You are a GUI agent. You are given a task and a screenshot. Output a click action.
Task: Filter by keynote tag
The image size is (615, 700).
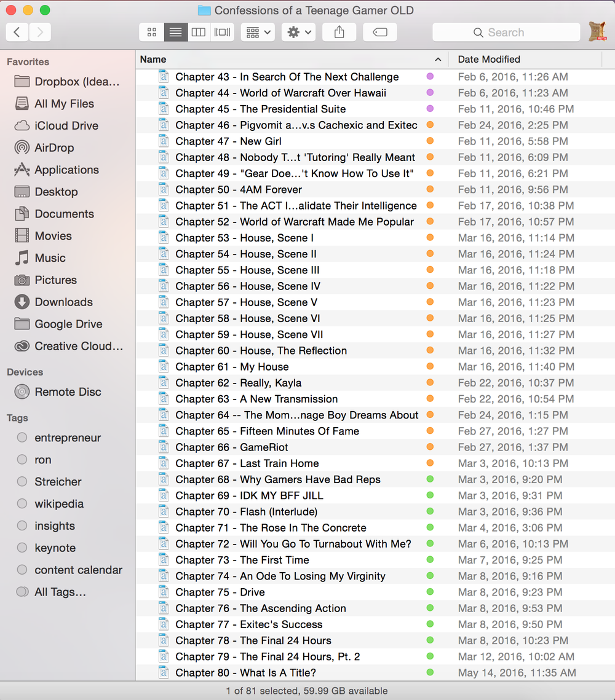click(68, 548)
